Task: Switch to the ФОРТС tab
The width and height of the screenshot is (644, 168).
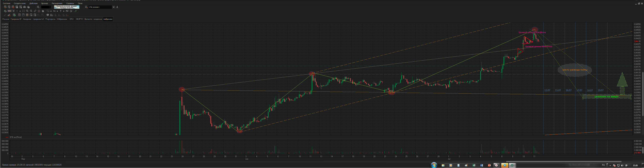Action: [x=79, y=19]
